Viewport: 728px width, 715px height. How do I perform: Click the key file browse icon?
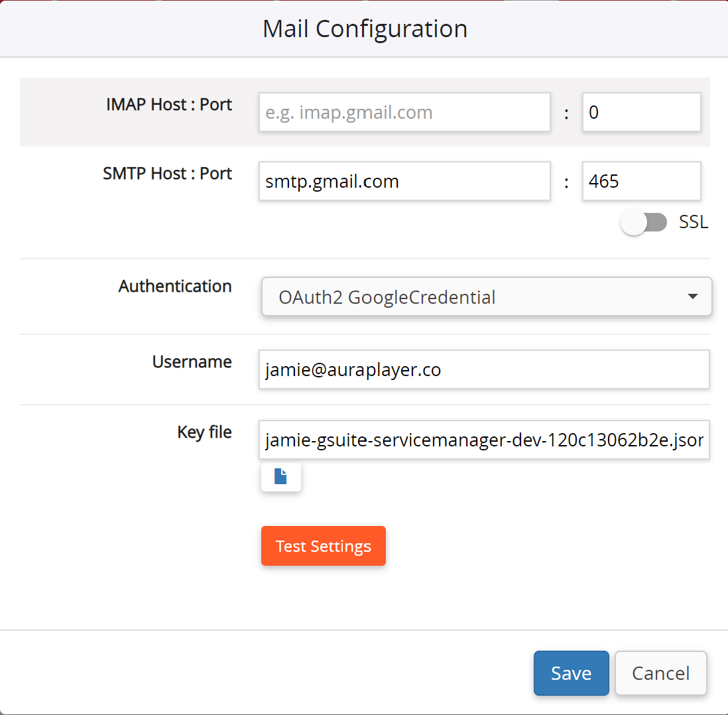point(281,477)
